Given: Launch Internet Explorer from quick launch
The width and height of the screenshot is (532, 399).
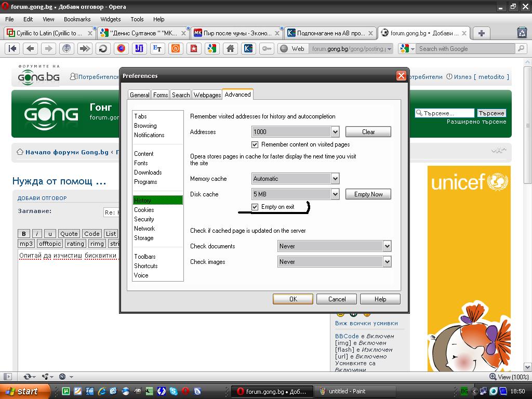Looking at the screenshot, I should click(101, 391).
